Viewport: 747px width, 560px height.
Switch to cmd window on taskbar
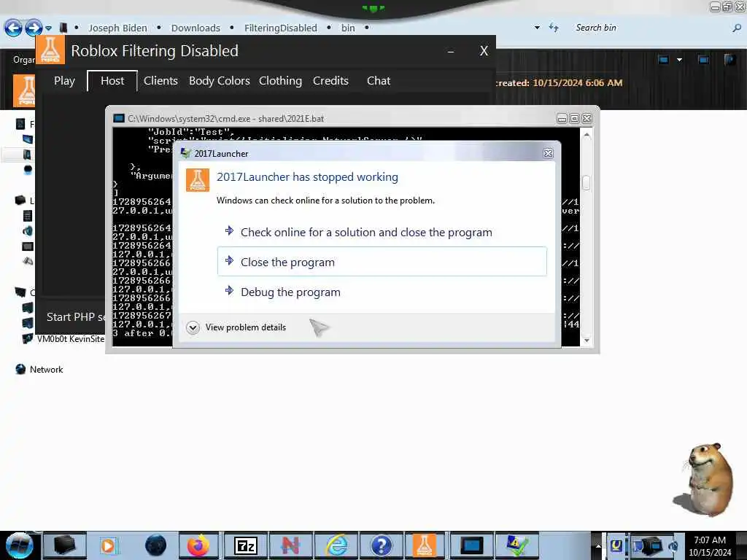click(x=471, y=545)
